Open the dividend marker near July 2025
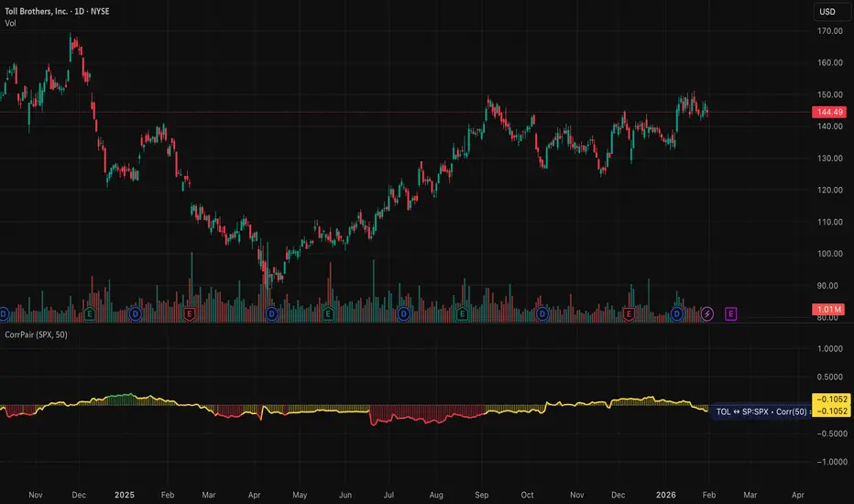Image resolution: width=854 pixels, height=504 pixels. point(403,313)
